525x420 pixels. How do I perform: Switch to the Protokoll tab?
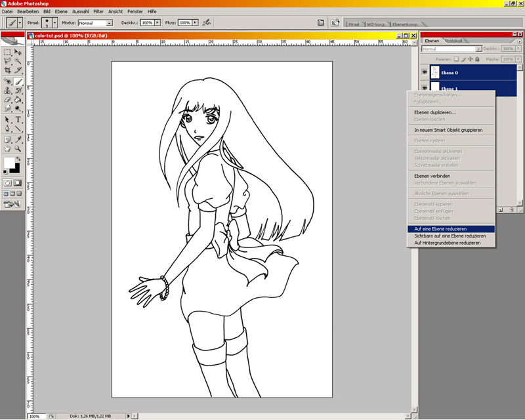(x=454, y=41)
